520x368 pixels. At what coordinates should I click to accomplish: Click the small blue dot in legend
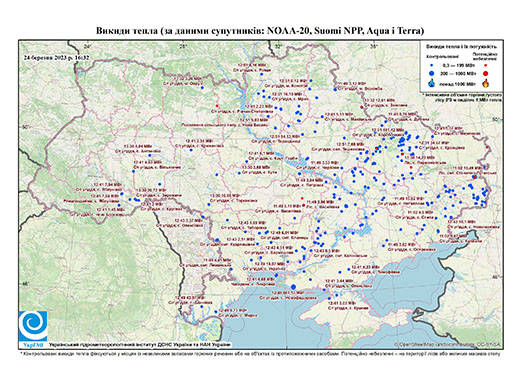tap(432, 65)
